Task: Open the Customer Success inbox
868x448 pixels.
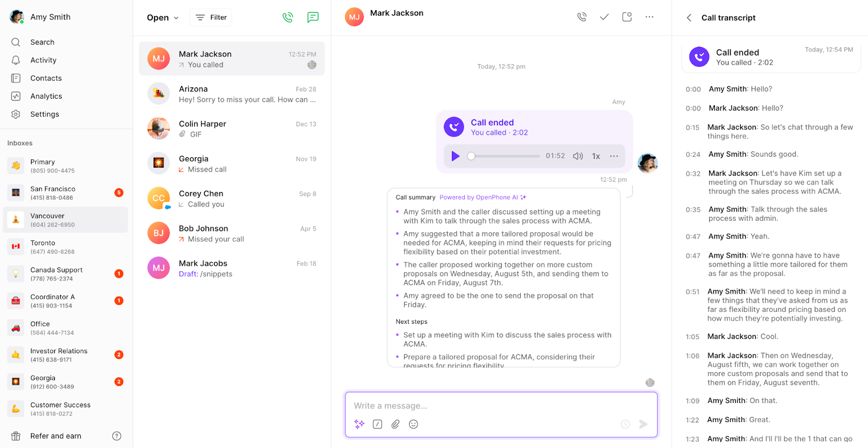Action: [65, 409]
